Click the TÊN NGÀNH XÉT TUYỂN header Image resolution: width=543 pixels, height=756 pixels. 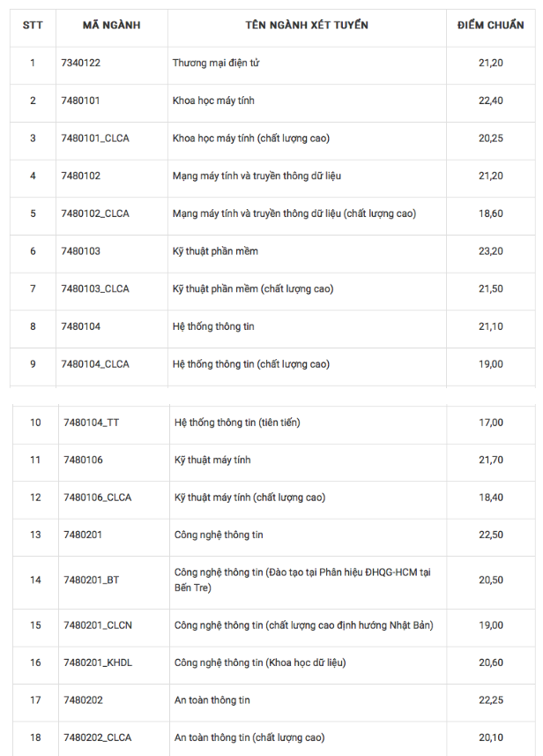click(307, 25)
